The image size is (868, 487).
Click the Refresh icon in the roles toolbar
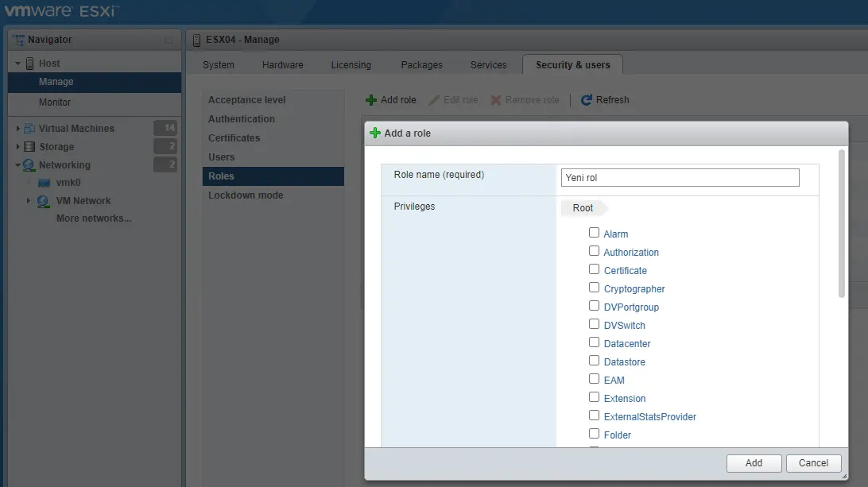[587, 100]
